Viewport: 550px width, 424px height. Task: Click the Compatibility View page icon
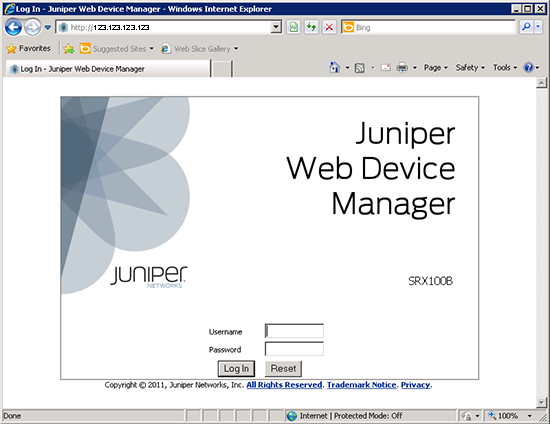point(294,27)
